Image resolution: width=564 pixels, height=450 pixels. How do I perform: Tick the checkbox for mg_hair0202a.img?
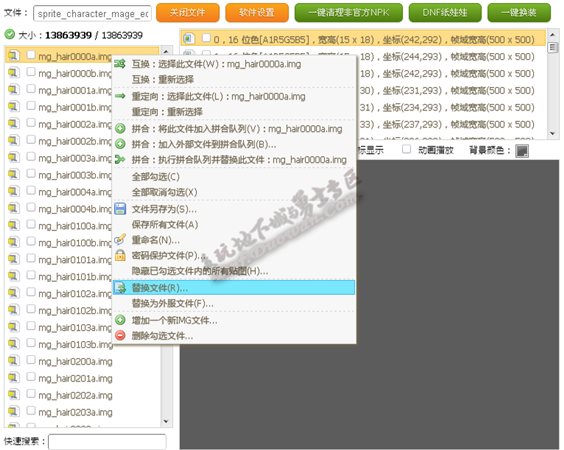click(31, 394)
